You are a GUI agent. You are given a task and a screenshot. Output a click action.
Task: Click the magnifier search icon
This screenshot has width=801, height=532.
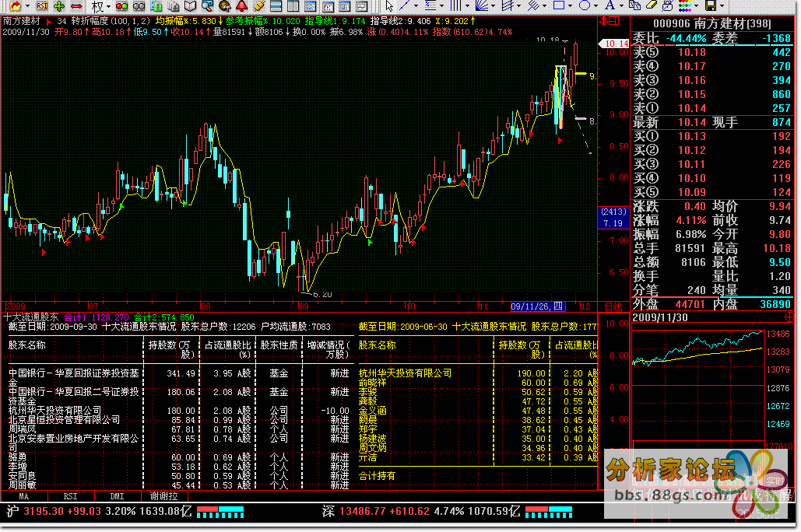pos(207,6)
